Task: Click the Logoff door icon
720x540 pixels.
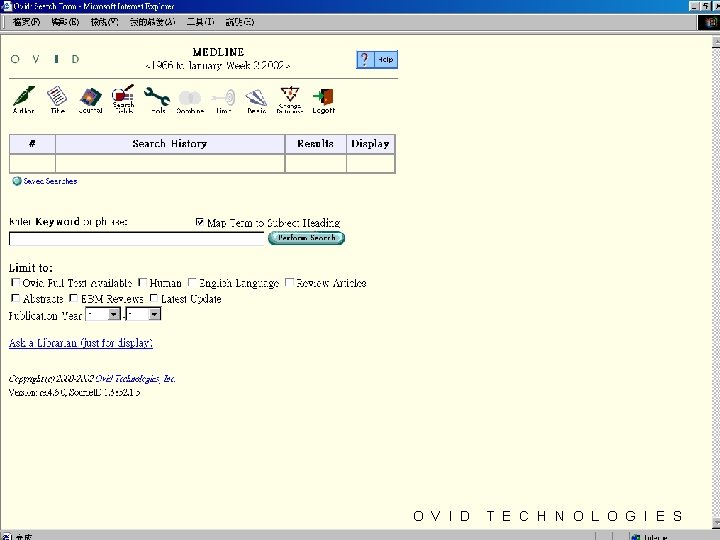Action: pos(324,101)
